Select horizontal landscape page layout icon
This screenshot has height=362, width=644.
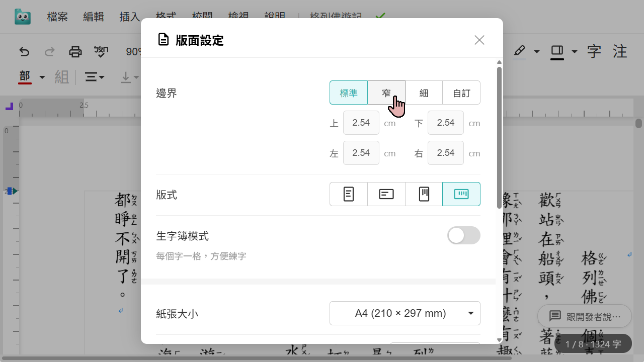click(x=386, y=194)
